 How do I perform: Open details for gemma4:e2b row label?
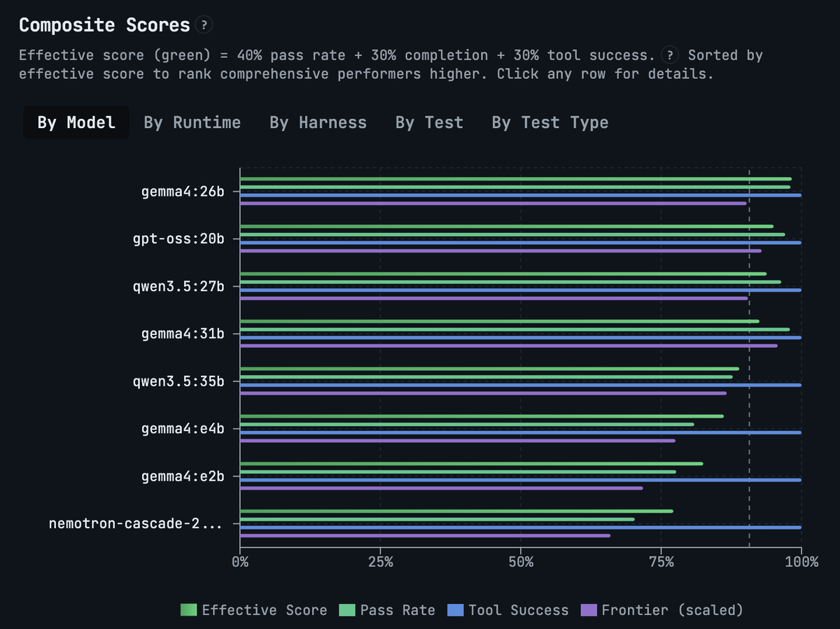pos(183,476)
